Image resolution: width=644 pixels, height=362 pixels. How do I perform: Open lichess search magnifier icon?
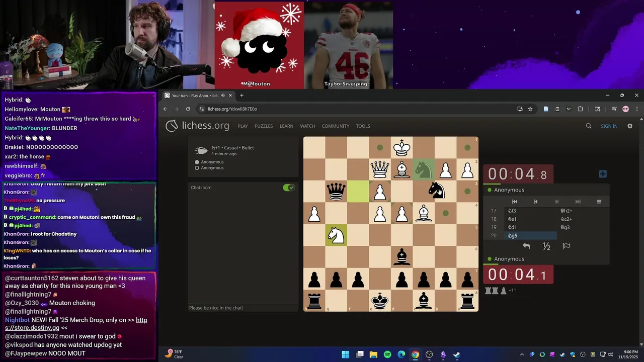pos(589,126)
